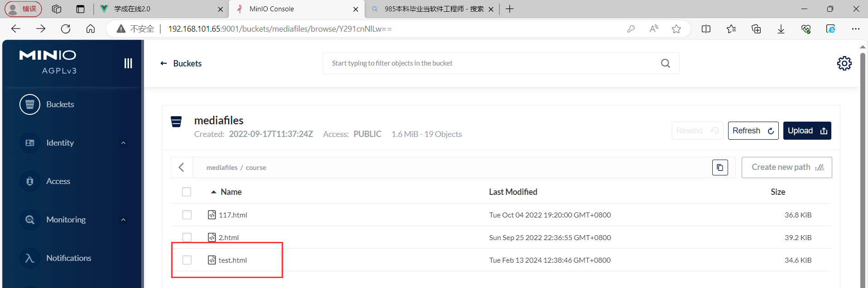Click the not-secure warning icon
The width and height of the screenshot is (868, 288).
(x=121, y=29)
